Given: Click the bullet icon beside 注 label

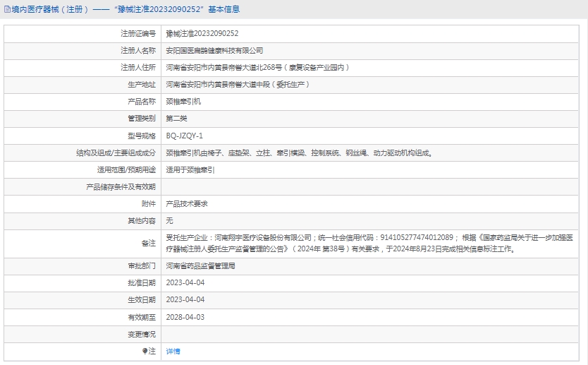Looking at the screenshot, I should tap(145, 351).
